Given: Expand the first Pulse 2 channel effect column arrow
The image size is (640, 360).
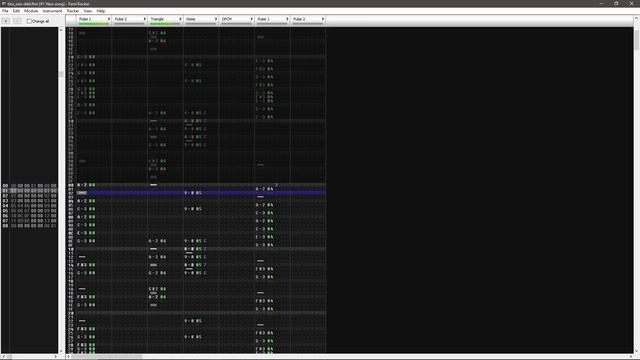Looking at the screenshot, I should coord(144,19).
